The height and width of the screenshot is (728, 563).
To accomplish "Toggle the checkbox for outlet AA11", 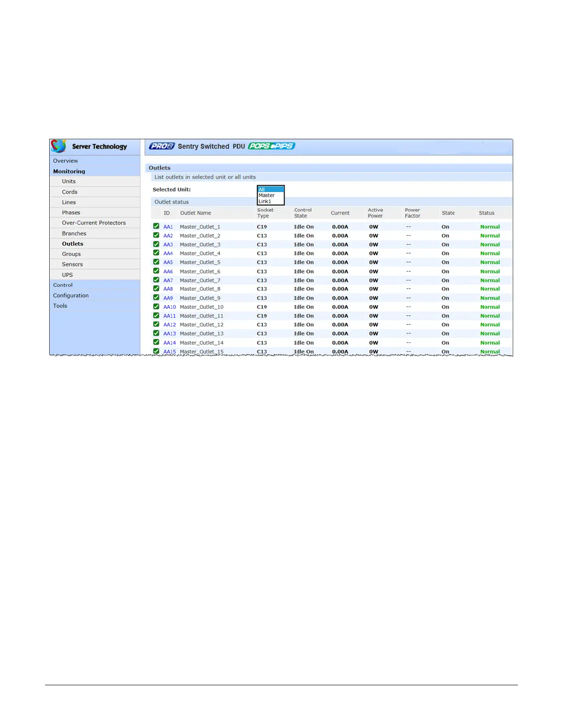I will coord(156,315).
